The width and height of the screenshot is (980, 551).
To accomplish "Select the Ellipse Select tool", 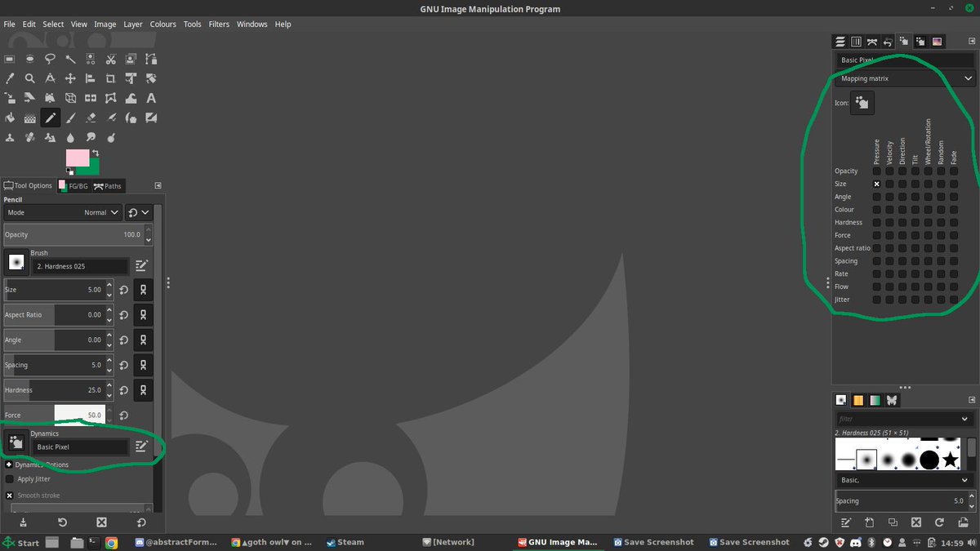I will (x=30, y=59).
